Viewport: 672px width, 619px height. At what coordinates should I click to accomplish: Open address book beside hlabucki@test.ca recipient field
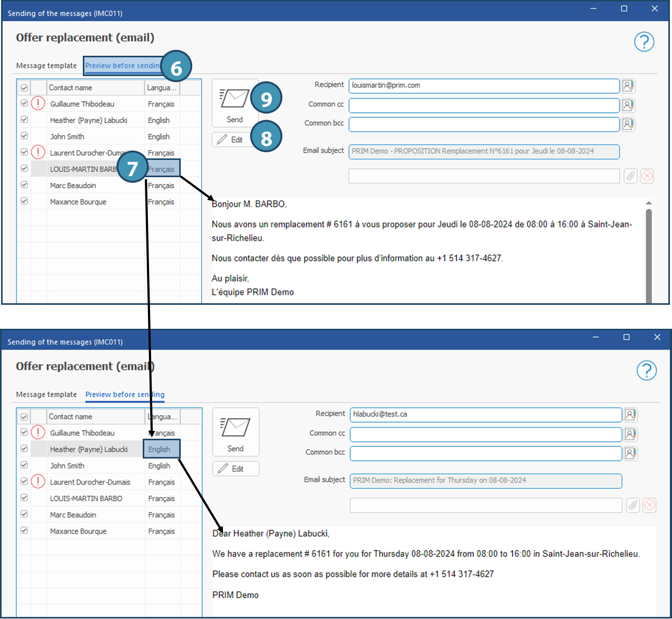tap(630, 415)
